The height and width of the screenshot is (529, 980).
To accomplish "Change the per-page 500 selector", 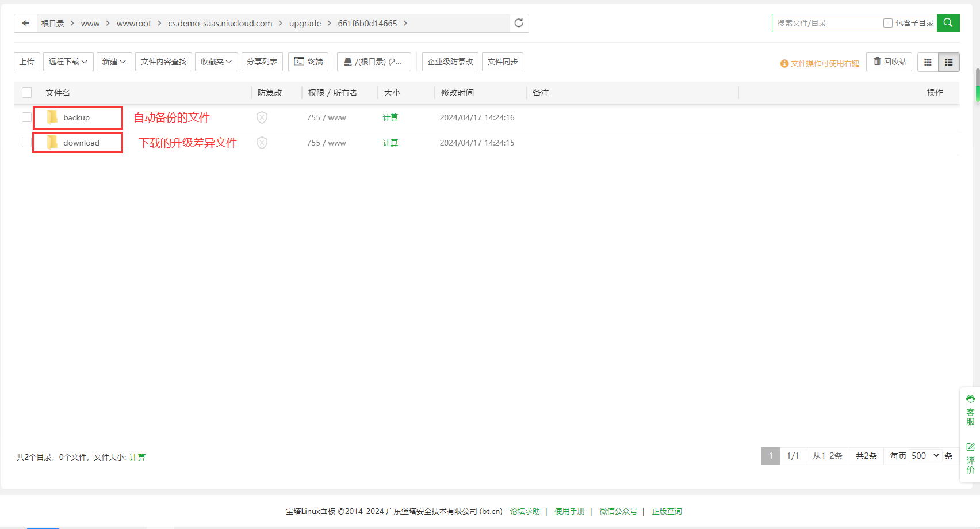I will tap(925, 456).
